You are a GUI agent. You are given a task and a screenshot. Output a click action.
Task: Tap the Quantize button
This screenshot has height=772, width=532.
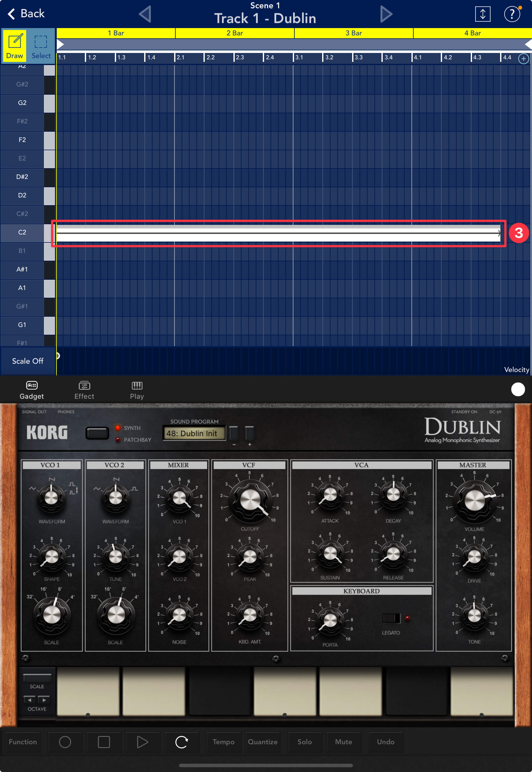tap(262, 742)
